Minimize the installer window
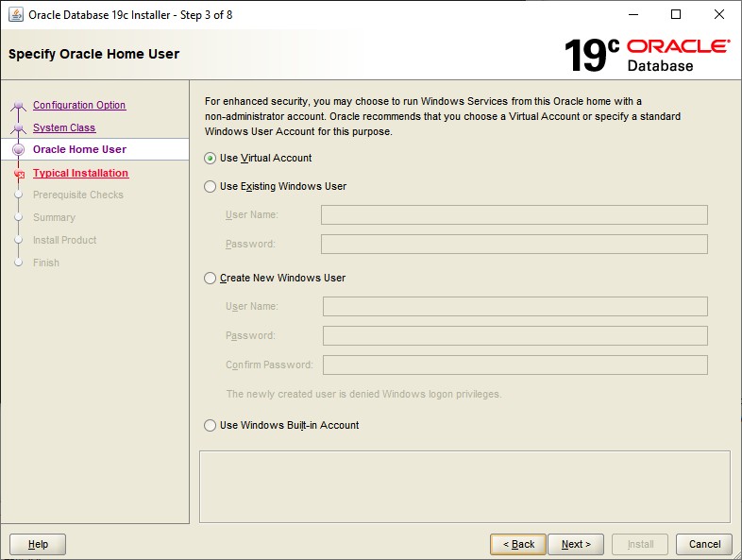 click(633, 15)
